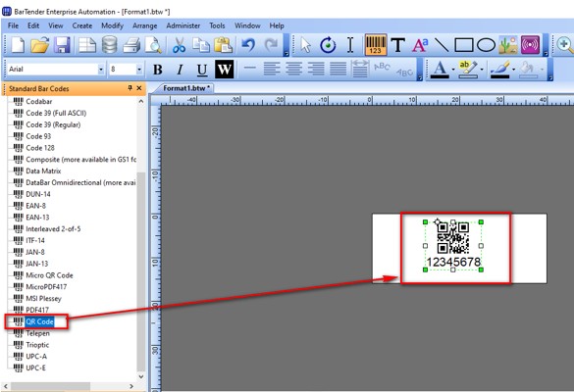
Task: Select the pointer arrow tool
Action: pyautogui.click(x=305, y=45)
